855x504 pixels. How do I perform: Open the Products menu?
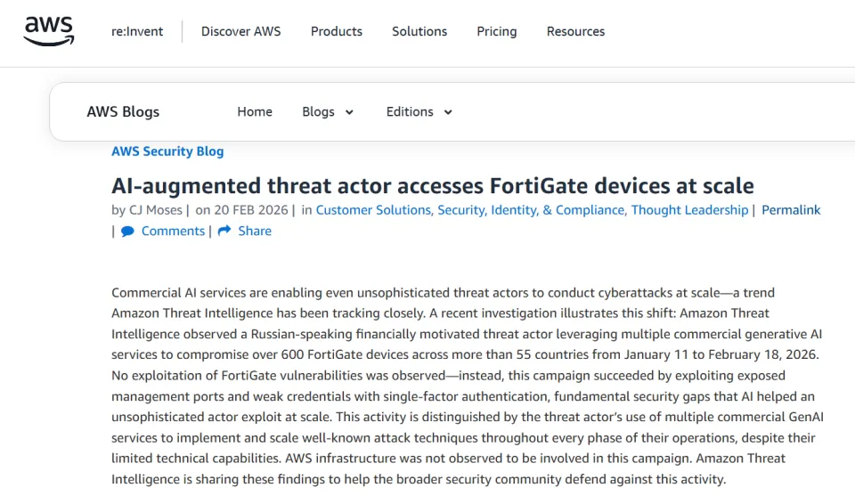pyautogui.click(x=337, y=32)
